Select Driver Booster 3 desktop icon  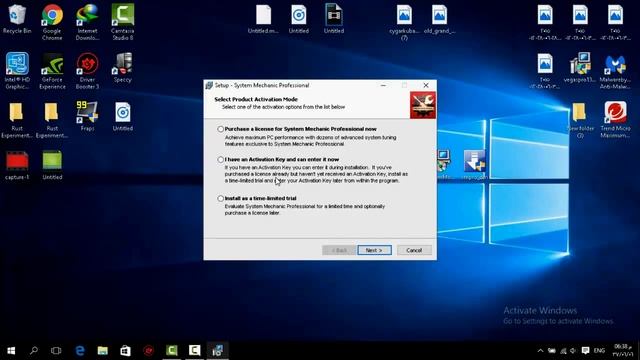pos(87,71)
